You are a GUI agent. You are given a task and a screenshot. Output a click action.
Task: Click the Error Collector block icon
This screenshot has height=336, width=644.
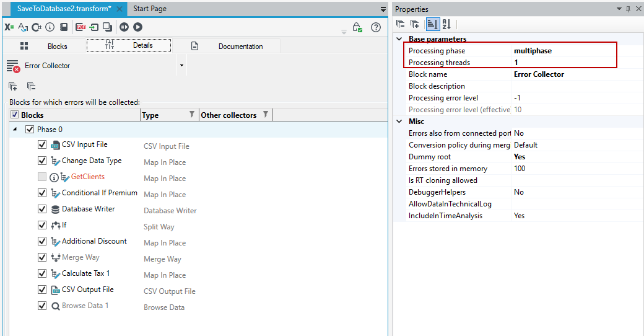[13, 66]
